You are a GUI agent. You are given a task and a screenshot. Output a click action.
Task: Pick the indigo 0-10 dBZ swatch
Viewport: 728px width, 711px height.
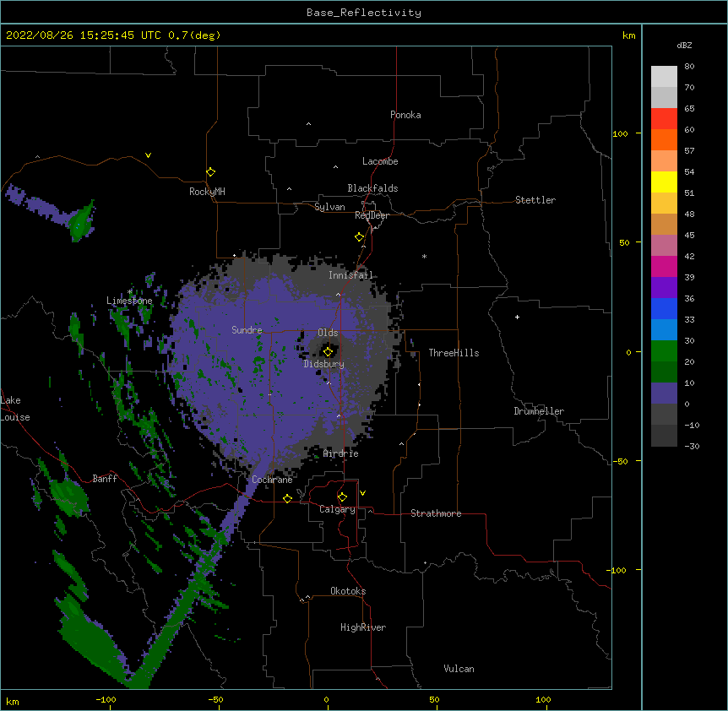(x=664, y=393)
